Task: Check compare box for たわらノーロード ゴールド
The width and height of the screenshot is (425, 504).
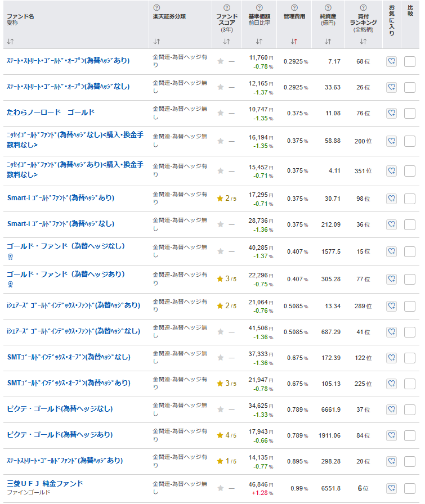Action: pyautogui.click(x=410, y=113)
